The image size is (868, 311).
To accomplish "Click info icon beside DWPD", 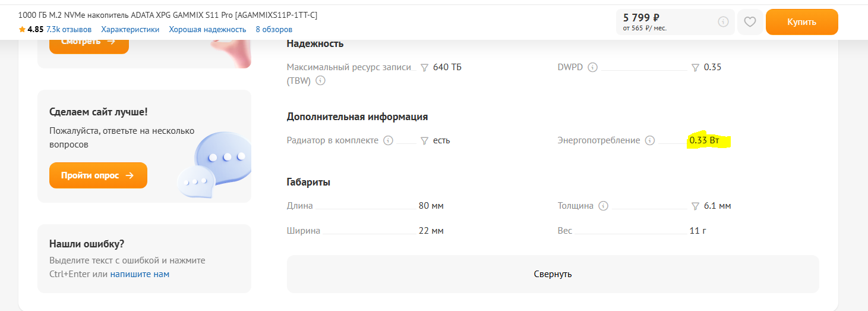I will click(592, 67).
